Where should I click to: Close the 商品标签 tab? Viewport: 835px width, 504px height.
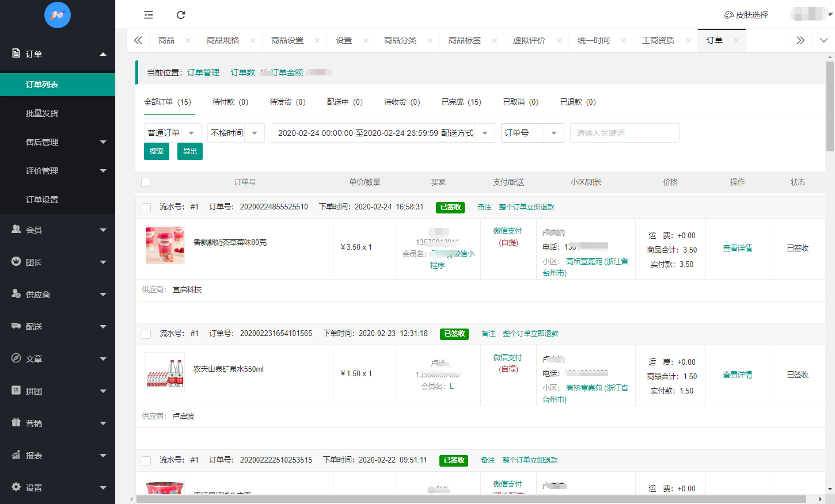495,40
